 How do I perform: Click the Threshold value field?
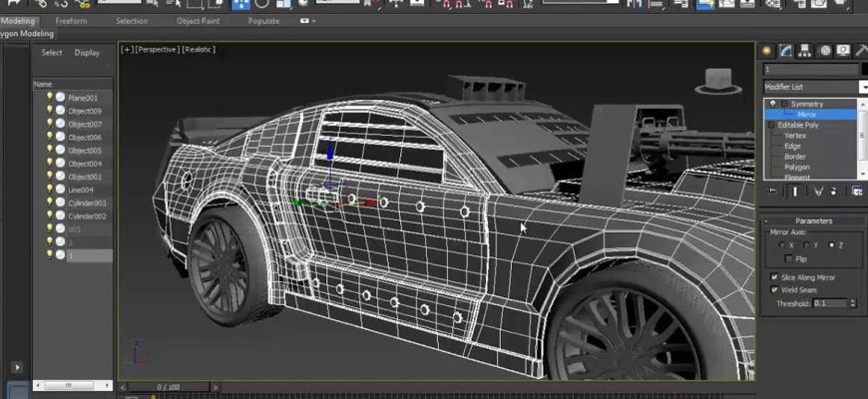pos(828,302)
